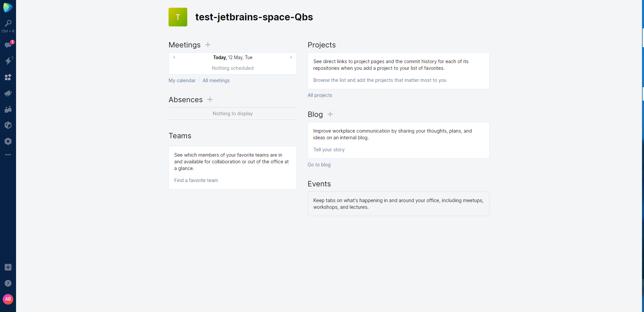Screen dimensions: 644x312
Task: Click the Tell your story link
Action: click(329, 150)
